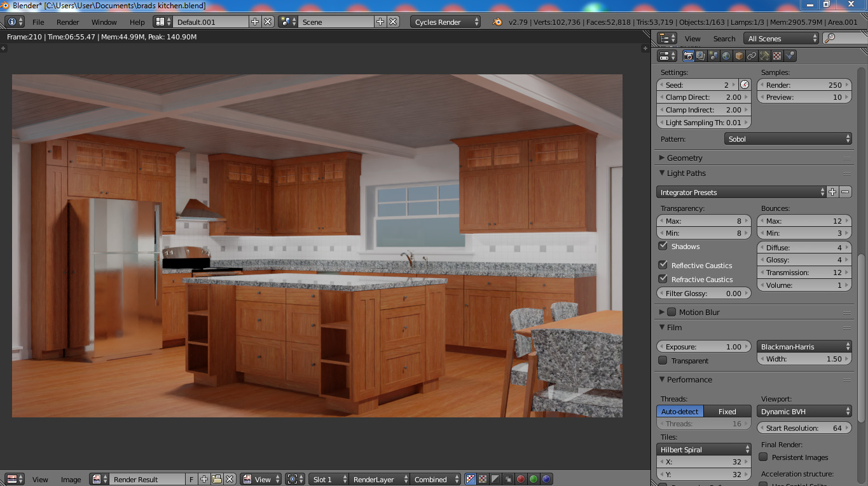This screenshot has height=486, width=868.
Task: Open the World properties tab
Action: [x=726, y=56]
